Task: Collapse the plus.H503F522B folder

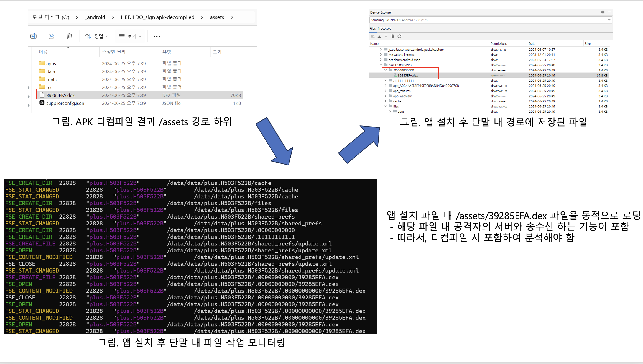Action: click(381, 65)
